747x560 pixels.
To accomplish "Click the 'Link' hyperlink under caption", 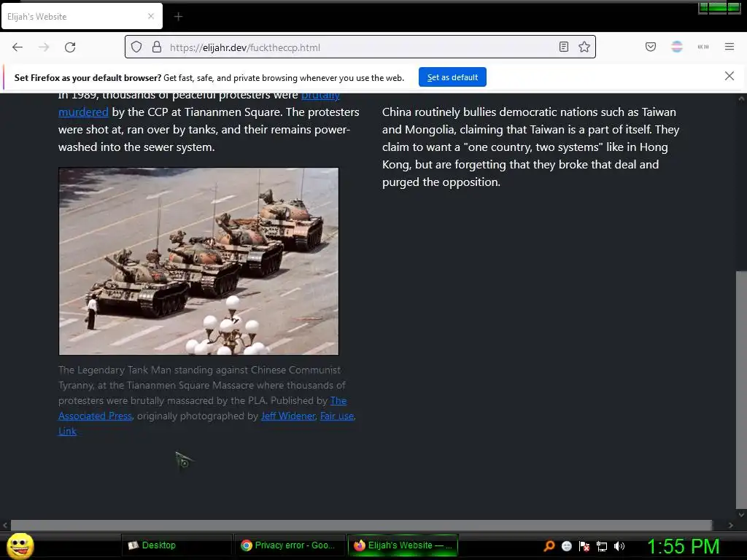I will tap(67, 432).
